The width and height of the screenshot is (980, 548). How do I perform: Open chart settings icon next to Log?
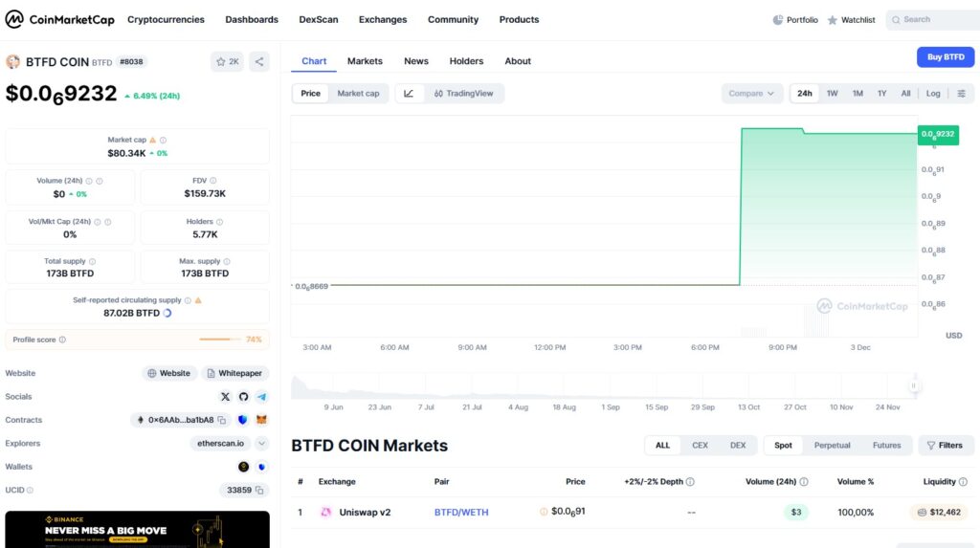[962, 94]
